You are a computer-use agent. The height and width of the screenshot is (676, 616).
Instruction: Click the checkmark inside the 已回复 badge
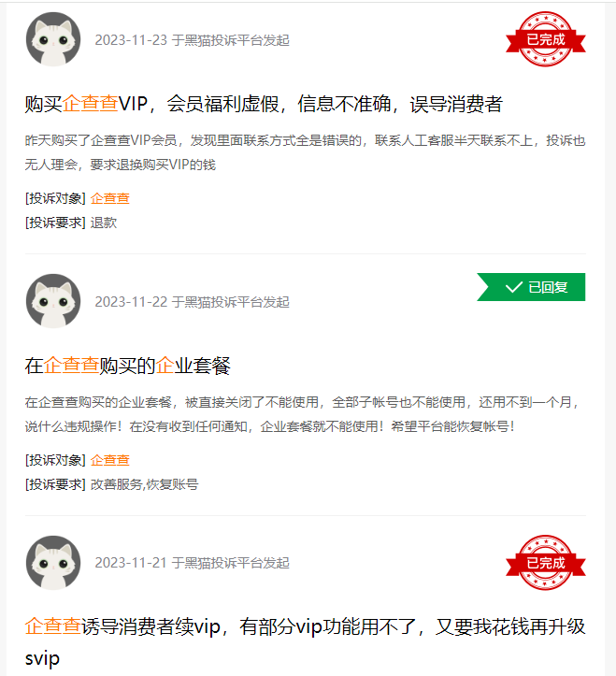click(x=513, y=287)
